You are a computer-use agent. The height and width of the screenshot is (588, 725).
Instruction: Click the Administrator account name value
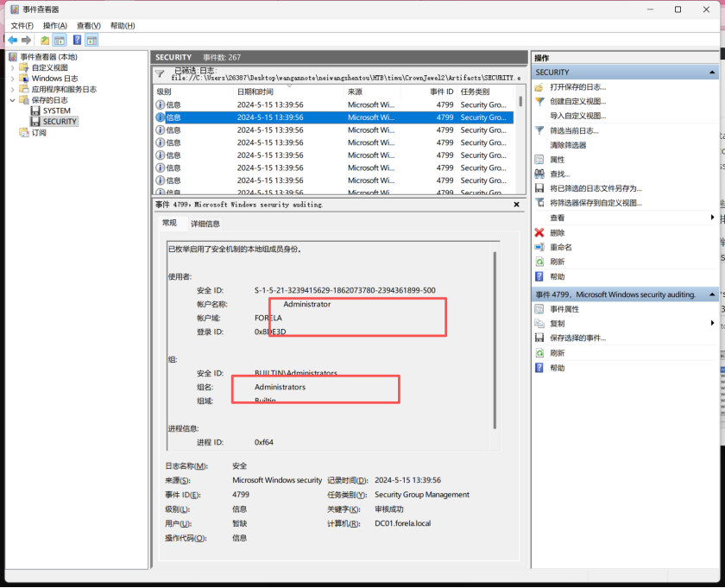point(307,305)
